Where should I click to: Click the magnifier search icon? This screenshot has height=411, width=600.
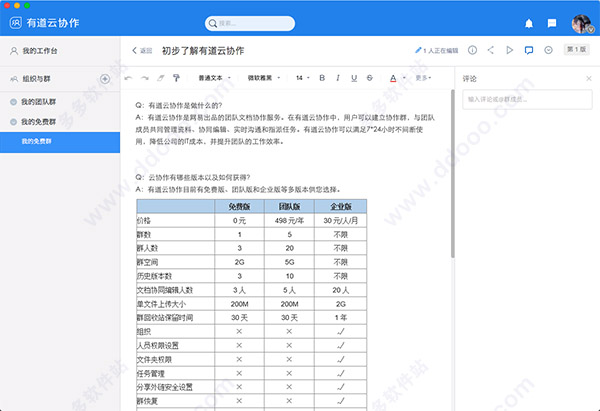[x=213, y=24]
